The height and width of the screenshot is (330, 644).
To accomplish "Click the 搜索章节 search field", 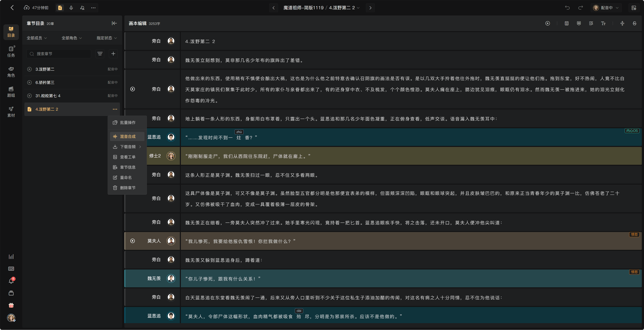I will (x=59, y=54).
